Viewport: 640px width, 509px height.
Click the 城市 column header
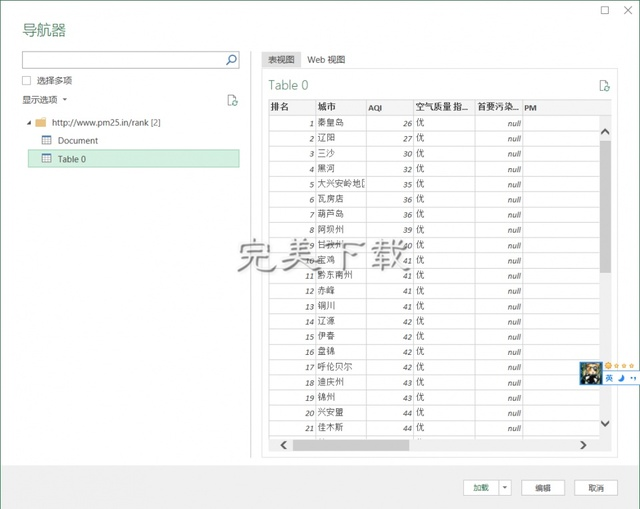341,107
